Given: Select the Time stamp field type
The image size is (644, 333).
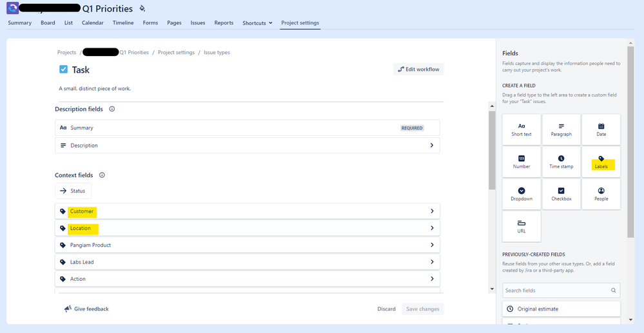Looking at the screenshot, I should 561,162.
